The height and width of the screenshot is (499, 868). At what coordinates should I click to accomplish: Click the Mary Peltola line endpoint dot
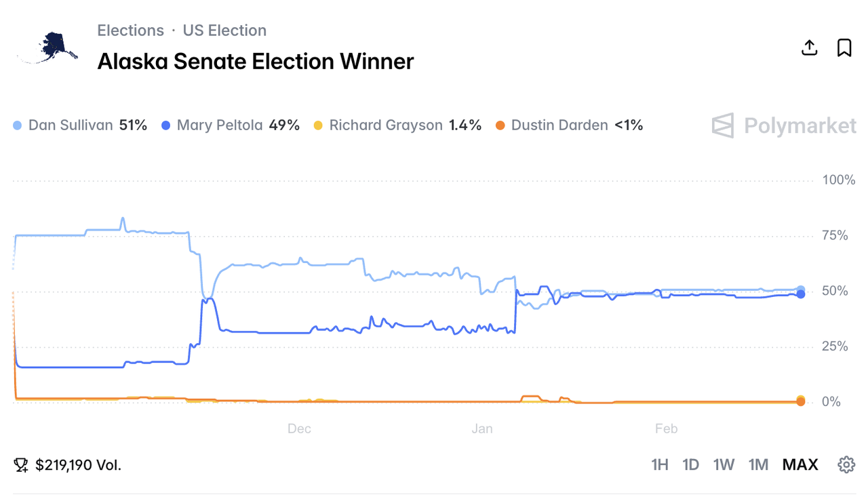click(801, 294)
